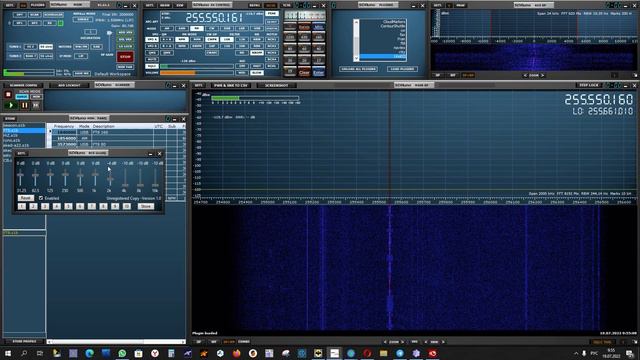Viewport: 640px width, 360px height.
Task: Click LOAD PLUGINS button
Action: point(402,69)
